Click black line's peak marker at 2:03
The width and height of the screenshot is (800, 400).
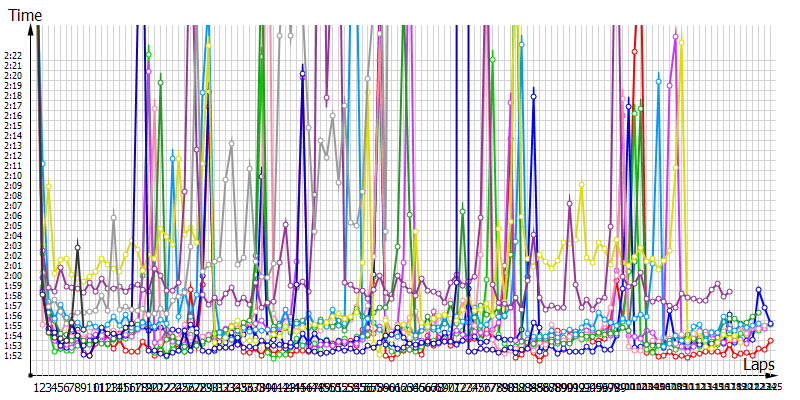coord(78,246)
